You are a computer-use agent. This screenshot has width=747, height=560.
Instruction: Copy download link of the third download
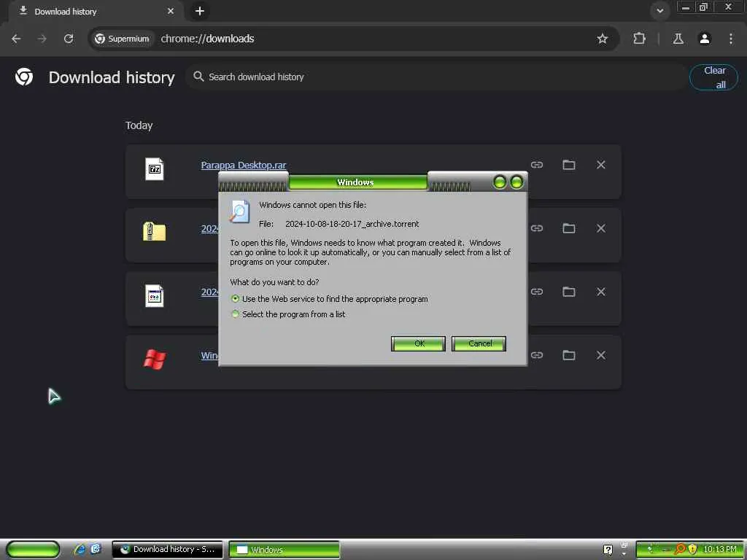point(537,292)
